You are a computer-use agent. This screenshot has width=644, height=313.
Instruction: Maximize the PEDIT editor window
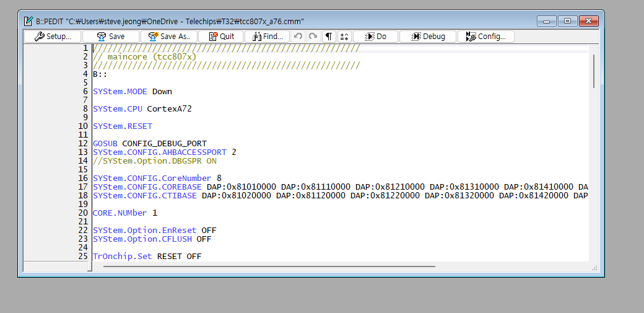click(567, 20)
